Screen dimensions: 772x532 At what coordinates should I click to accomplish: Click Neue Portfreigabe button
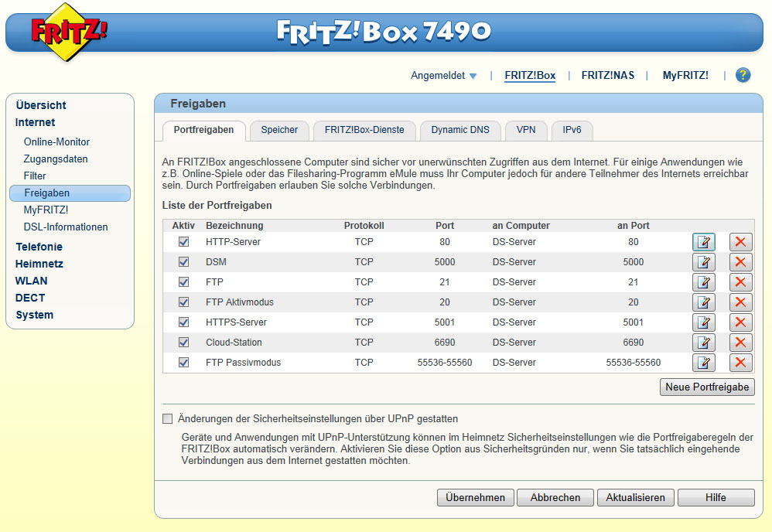click(x=707, y=387)
